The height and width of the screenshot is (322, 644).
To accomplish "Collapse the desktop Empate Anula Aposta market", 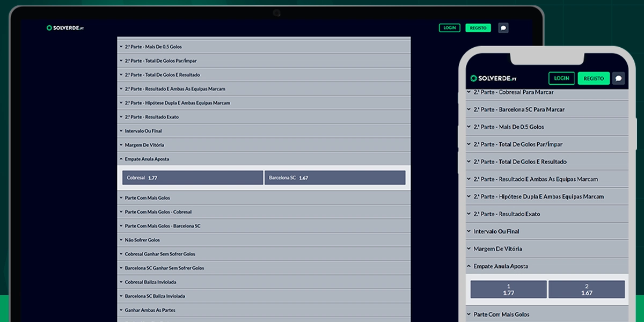I will click(147, 159).
